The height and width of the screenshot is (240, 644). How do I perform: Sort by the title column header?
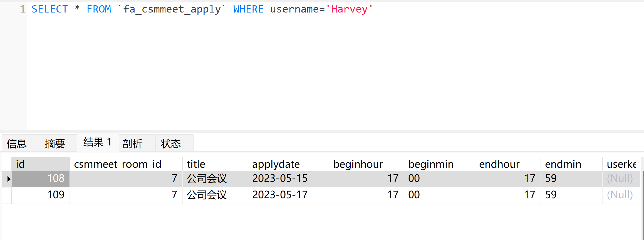[215, 164]
